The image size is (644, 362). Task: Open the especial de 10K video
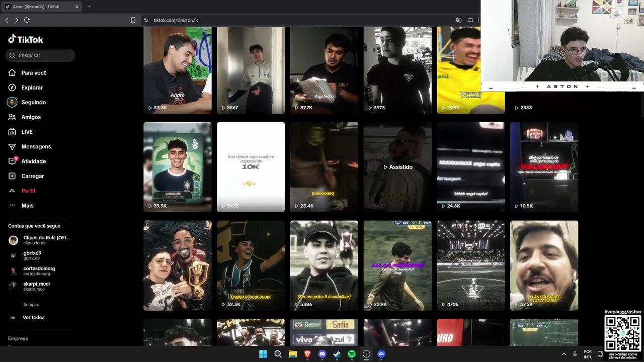pyautogui.click(x=251, y=167)
